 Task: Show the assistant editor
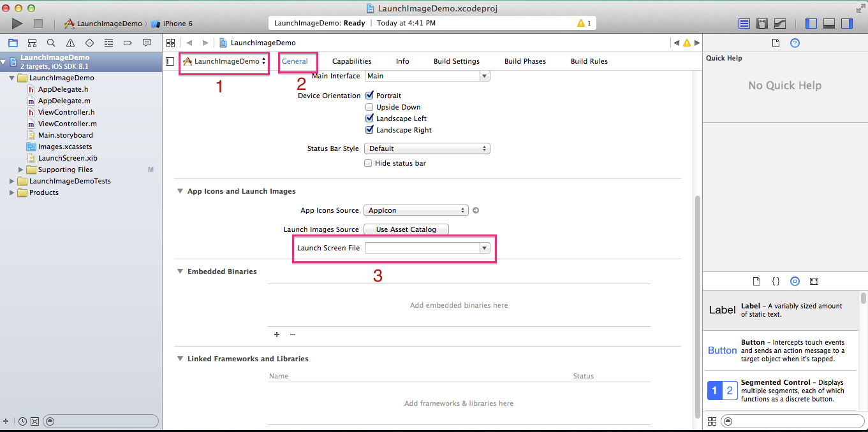click(762, 24)
